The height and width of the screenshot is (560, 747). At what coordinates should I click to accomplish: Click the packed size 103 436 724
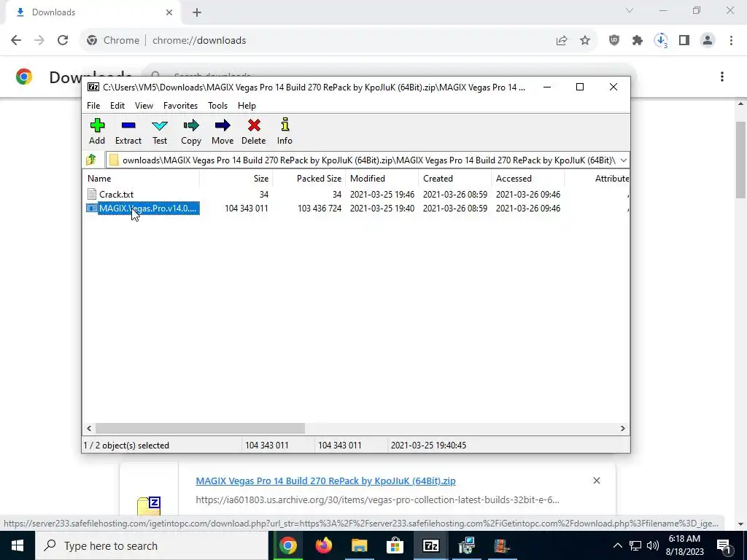(x=320, y=208)
